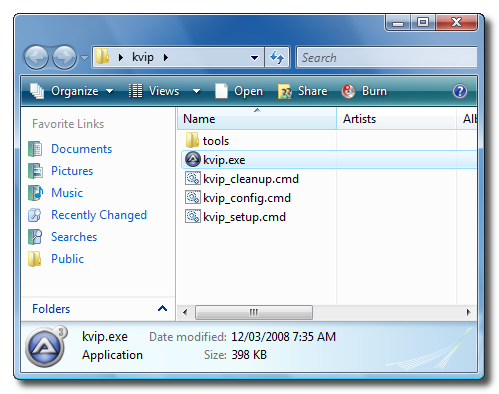This screenshot has width=499, height=394.
Task: Click the Searches icon in sidebar
Action: click(x=35, y=237)
